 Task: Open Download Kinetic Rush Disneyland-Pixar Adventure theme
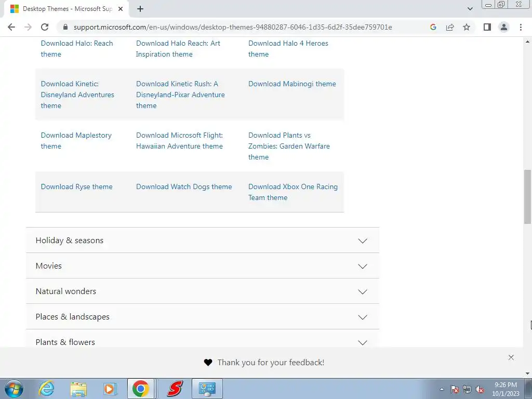coord(180,95)
